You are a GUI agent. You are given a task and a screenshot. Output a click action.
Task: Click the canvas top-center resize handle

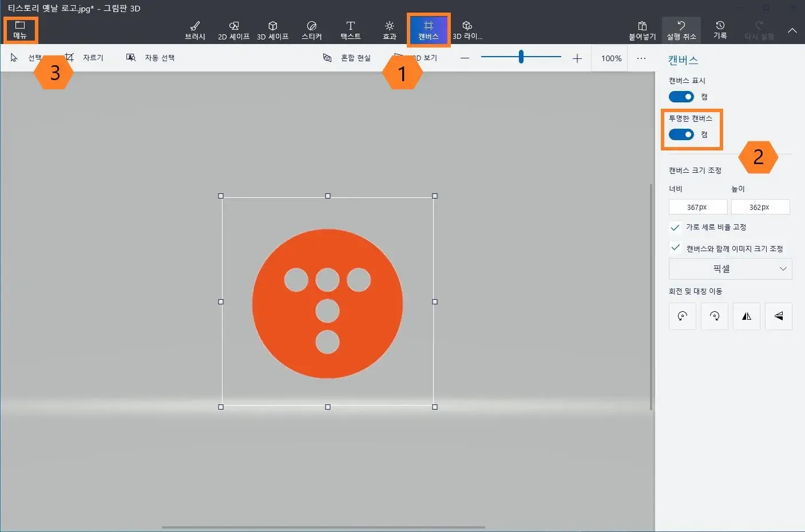[328, 196]
